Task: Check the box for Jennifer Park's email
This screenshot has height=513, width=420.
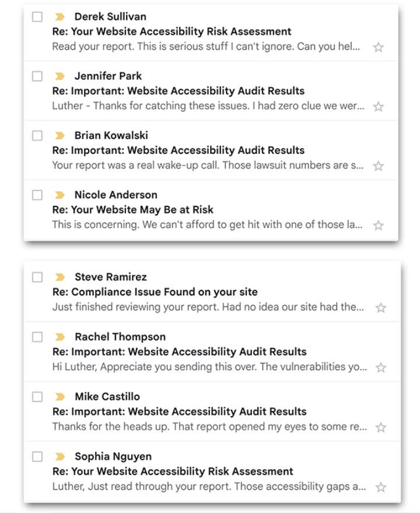Action: coord(37,76)
